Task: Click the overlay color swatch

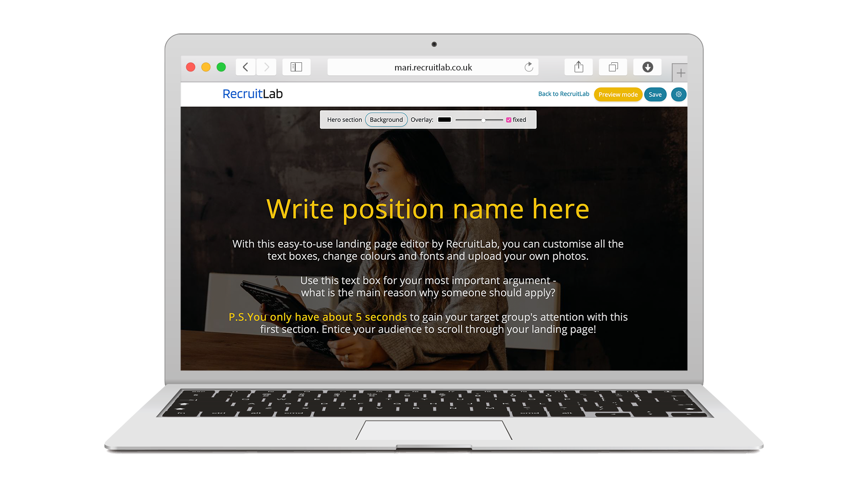Action: click(446, 120)
